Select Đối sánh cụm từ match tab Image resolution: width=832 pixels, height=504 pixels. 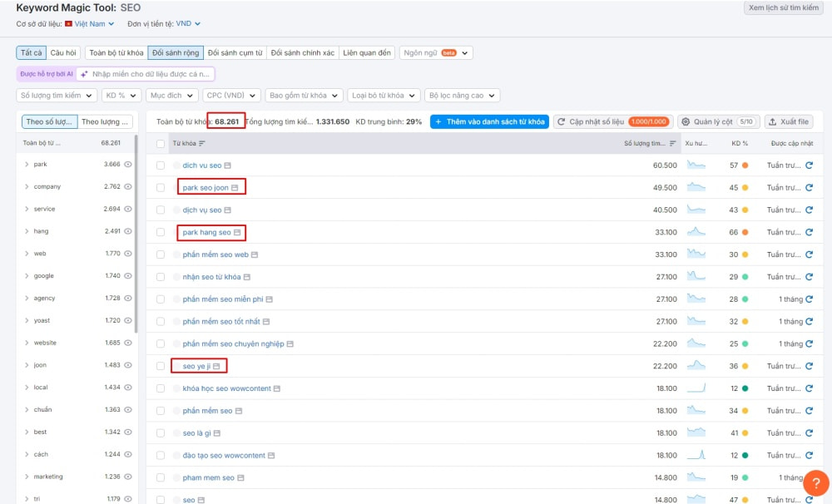coord(235,52)
